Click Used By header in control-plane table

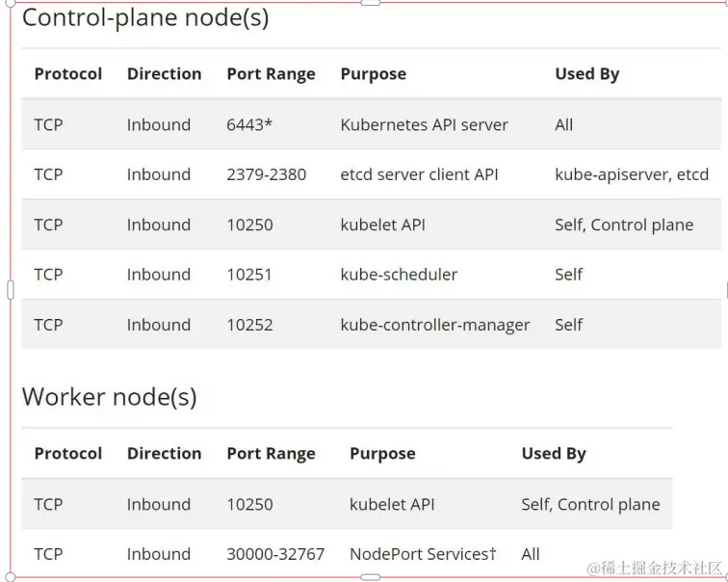pos(586,74)
